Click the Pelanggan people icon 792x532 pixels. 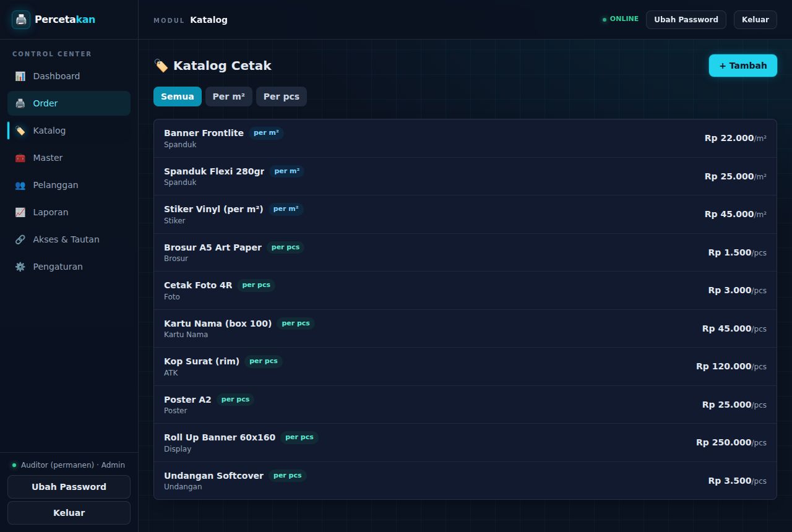(x=20, y=185)
